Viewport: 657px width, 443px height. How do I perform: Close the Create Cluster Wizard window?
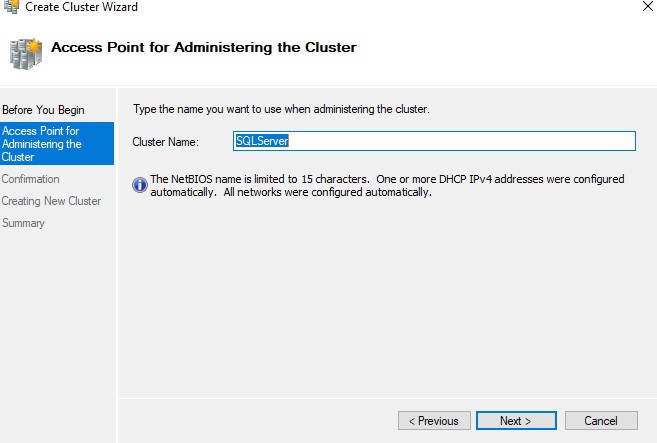coord(647,6)
